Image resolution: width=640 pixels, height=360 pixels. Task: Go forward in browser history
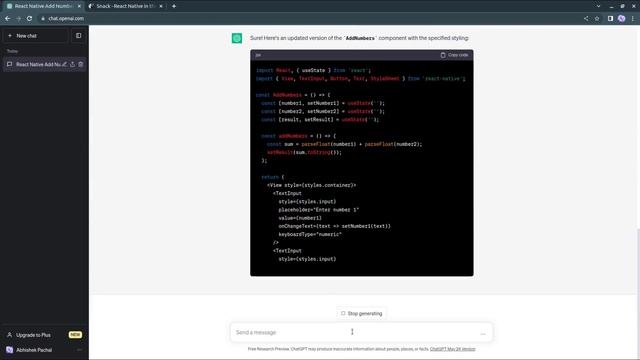point(18,18)
